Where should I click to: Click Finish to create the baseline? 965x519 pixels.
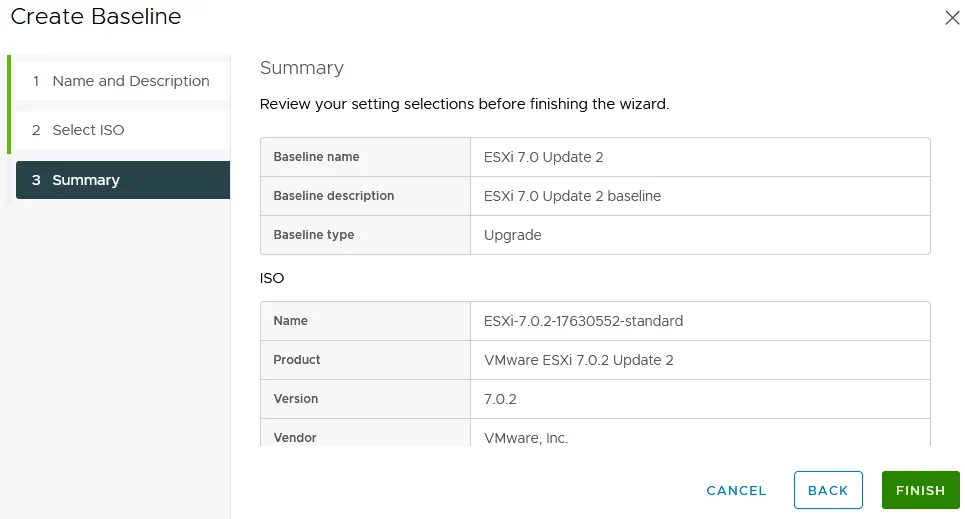(920, 490)
